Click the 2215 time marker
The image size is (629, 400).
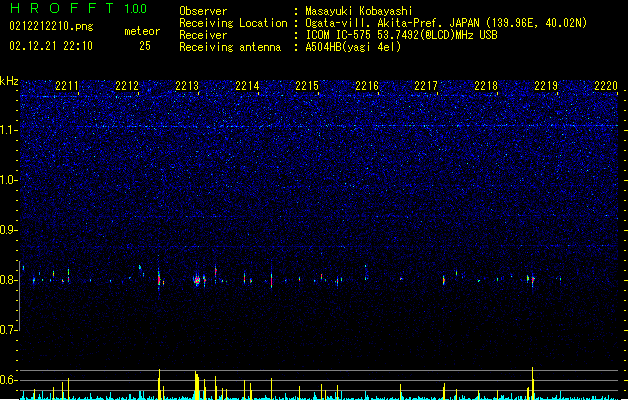tap(307, 86)
